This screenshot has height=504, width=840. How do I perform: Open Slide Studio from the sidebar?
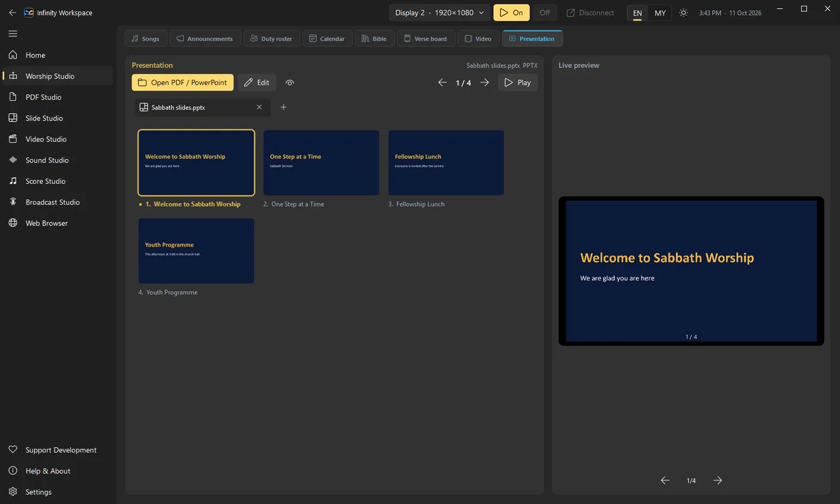(x=58, y=118)
